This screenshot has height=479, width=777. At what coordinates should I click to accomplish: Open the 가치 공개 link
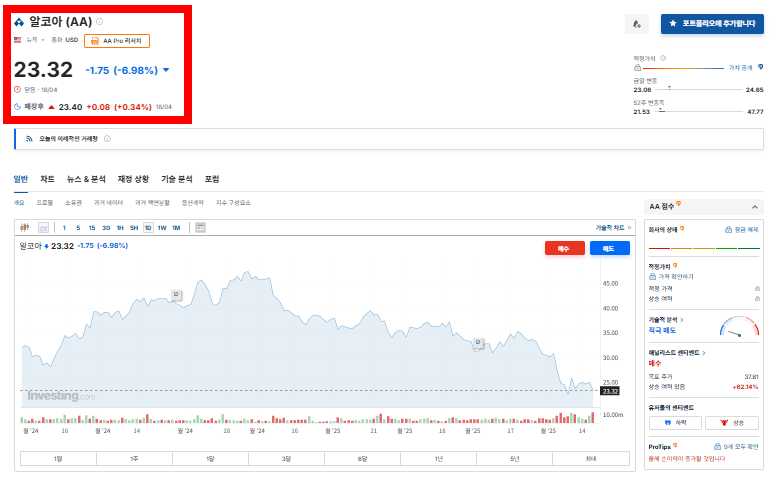[740, 67]
